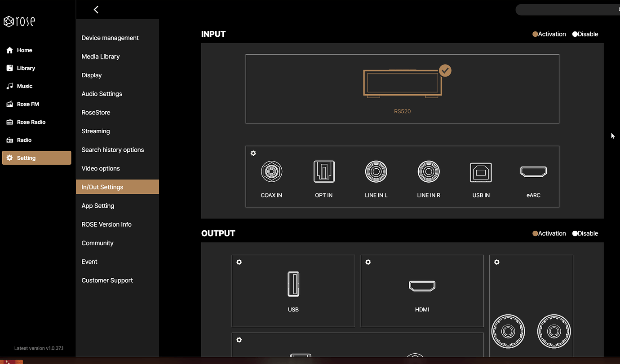Select the USB output port icon
Viewport: 620px width, 364px height.
[x=293, y=284]
